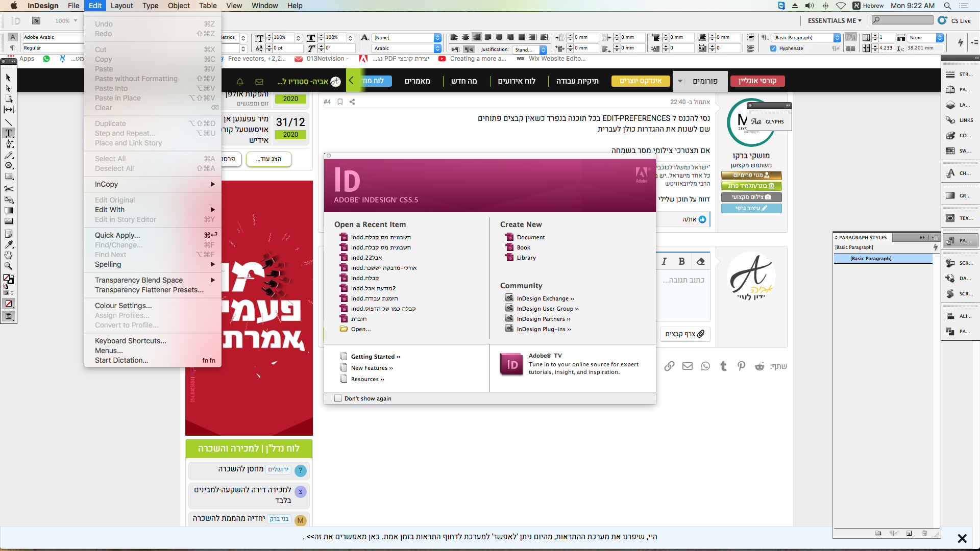Select the Type tool in the toolbox
Screen dimensions: 980x551
(9, 133)
